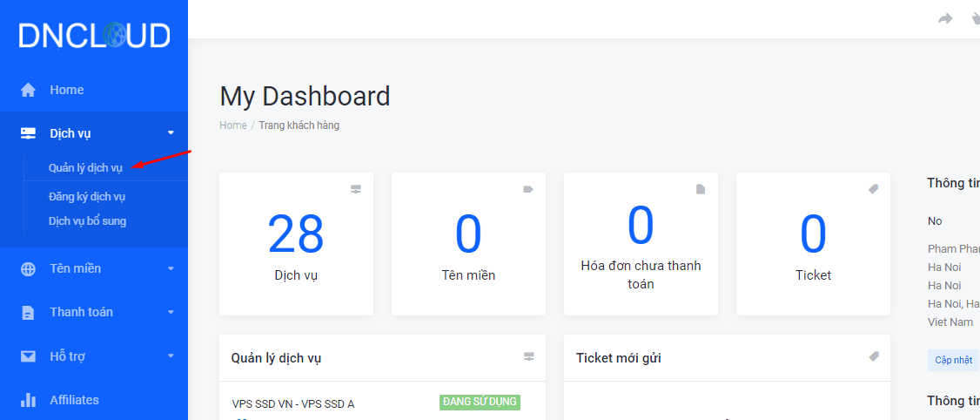980x420 pixels.
Task: Click the Affiliates bar chart icon
Action: (x=29, y=400)
